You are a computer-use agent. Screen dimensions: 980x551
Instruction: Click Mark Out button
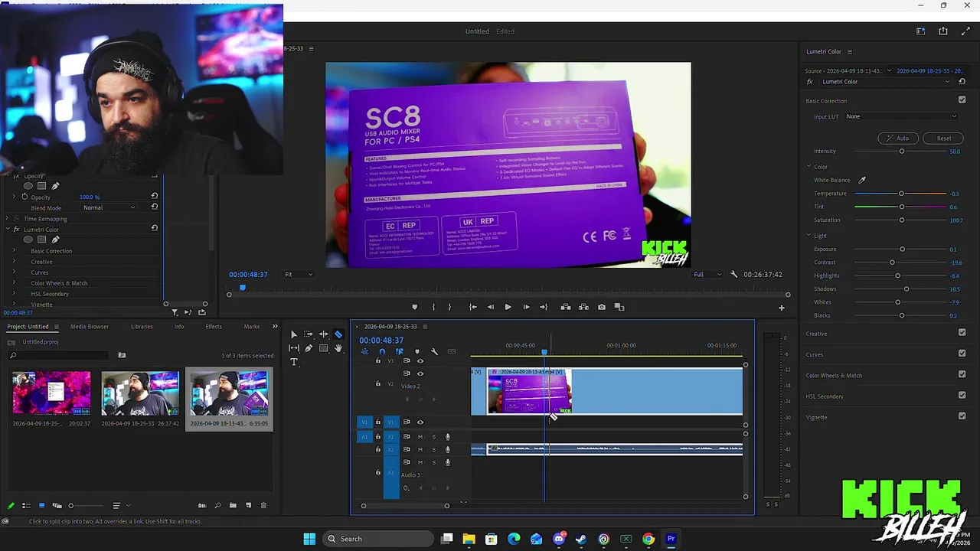point(449,307)
